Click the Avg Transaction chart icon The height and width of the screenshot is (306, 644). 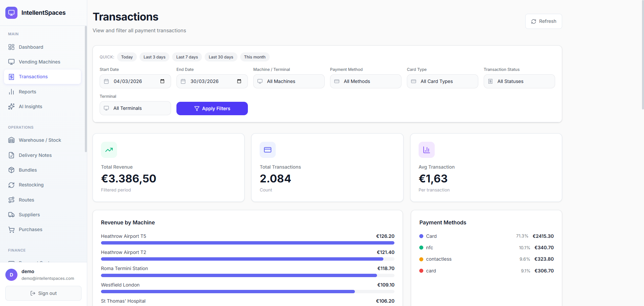pyautogui.click(x=427, y=150)
